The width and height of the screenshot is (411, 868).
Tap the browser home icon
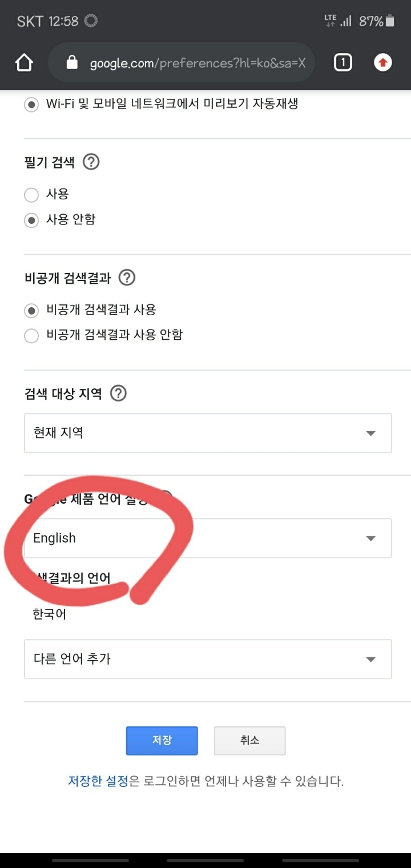(24, 63)
